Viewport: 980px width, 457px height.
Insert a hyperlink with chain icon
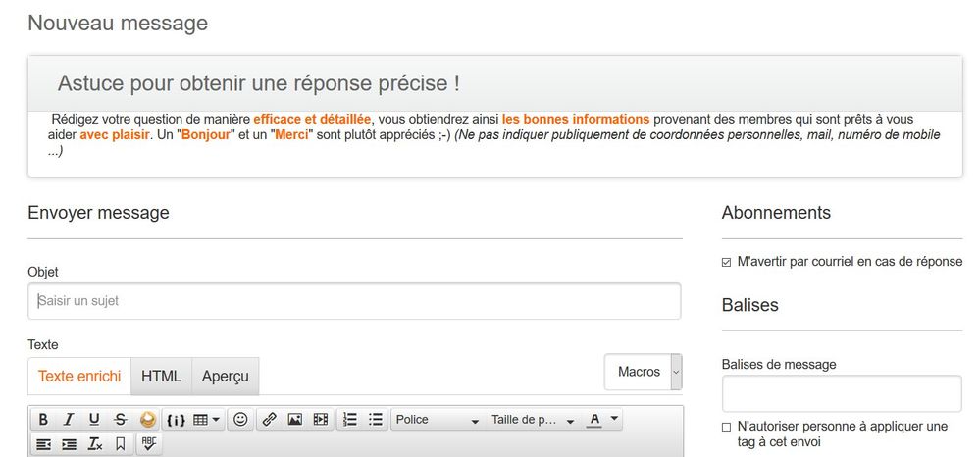(270, 420)
